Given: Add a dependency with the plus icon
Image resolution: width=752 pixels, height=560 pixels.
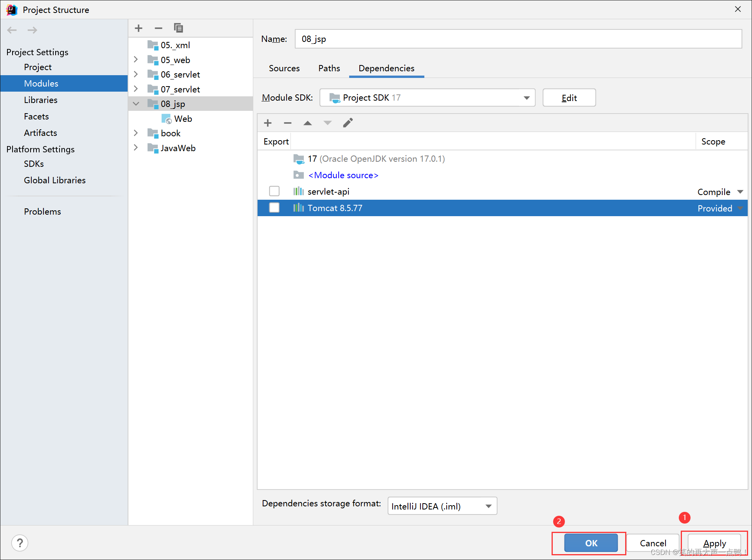Looking at the screenshot, I should coord(268,123).
